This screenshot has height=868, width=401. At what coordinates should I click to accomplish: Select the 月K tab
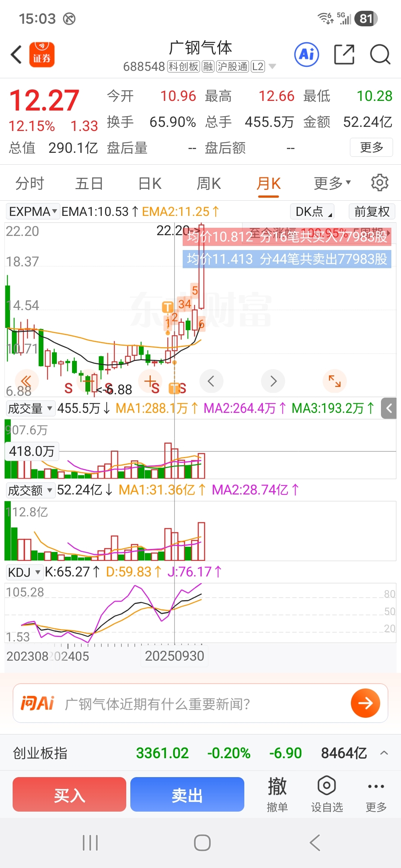268,184
